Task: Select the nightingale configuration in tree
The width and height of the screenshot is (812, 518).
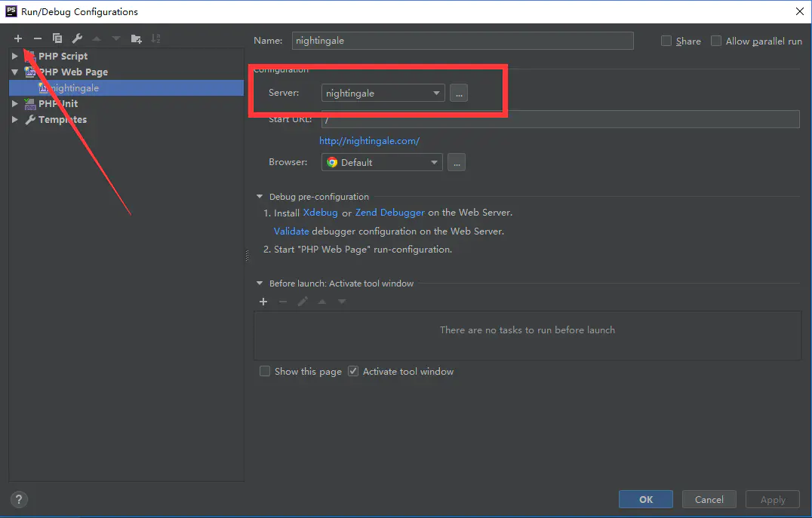Action: point(126,88)
